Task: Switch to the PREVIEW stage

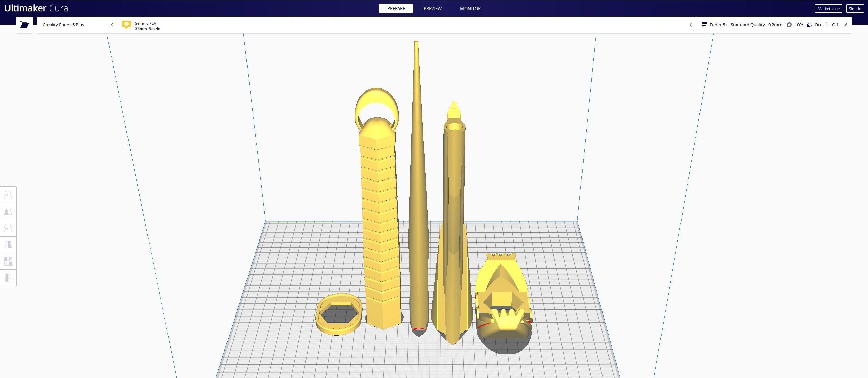Action: [x=433, y=8]
